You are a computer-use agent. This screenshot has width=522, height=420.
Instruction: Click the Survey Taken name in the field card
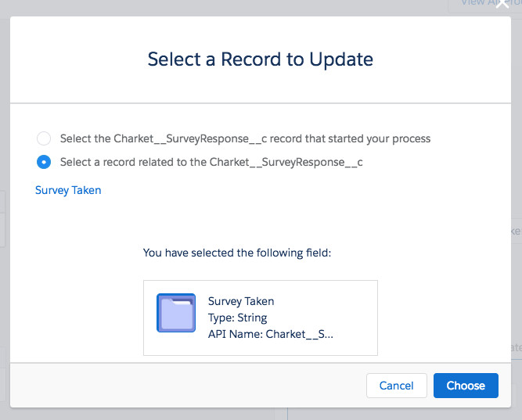tap(241, 301)
